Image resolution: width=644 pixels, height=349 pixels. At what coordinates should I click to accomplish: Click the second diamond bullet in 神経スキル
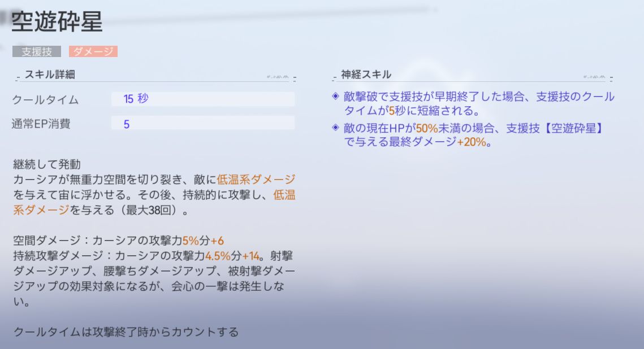point(336,128)
